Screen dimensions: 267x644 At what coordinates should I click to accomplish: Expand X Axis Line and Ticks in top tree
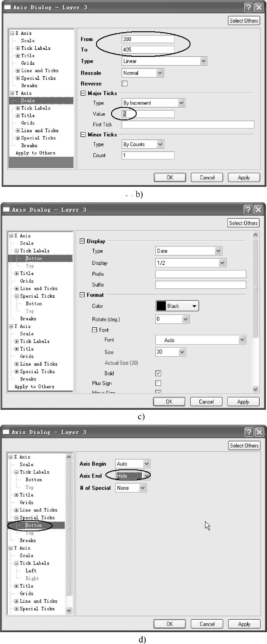coord(18,70)
